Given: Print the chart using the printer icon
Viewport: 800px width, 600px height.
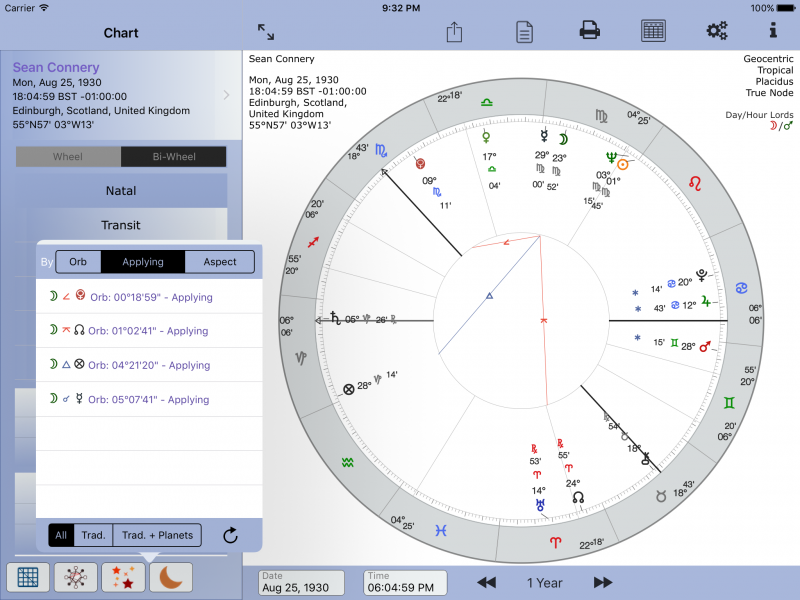Looking at the screenshot, I should 589,31.
